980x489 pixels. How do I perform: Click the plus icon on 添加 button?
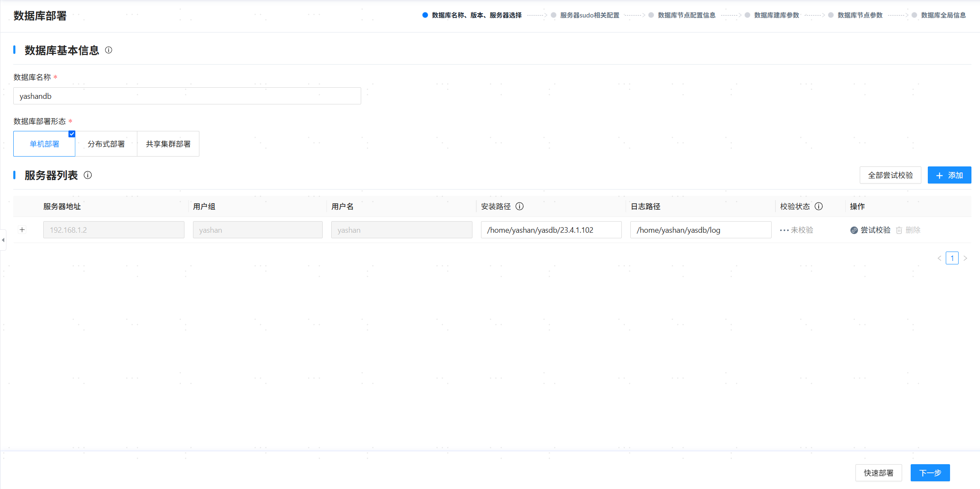pyautogui.click(x=939, y=175)
